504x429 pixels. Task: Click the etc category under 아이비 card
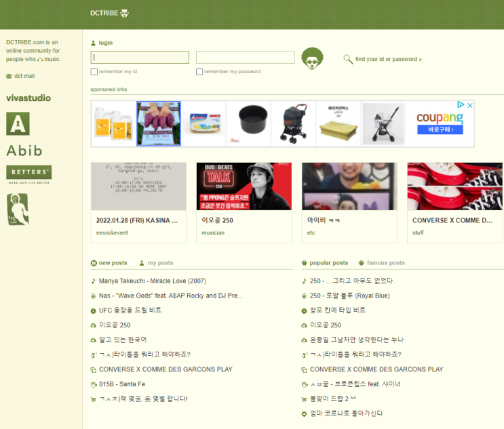tap(311, 233)
